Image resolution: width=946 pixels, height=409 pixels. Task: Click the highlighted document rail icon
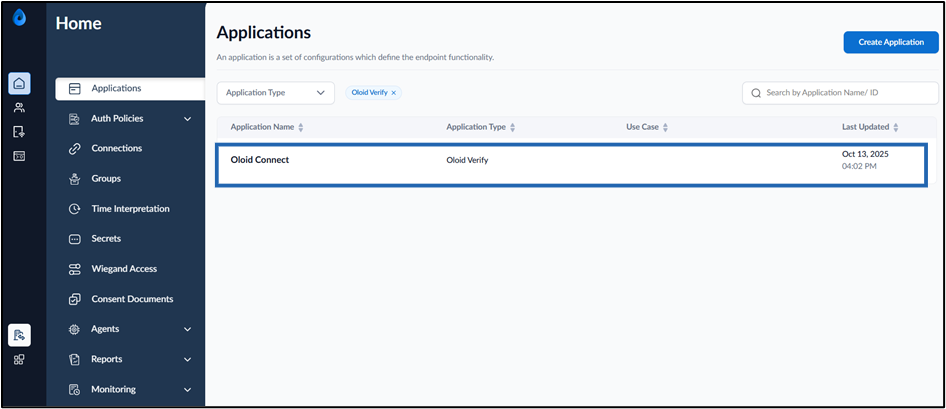coord(19,335)
